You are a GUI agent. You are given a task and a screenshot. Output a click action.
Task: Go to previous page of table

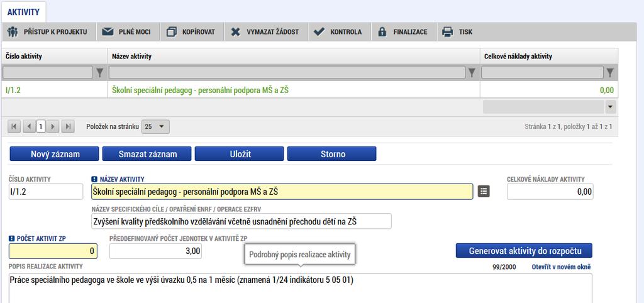pos(28,127)
